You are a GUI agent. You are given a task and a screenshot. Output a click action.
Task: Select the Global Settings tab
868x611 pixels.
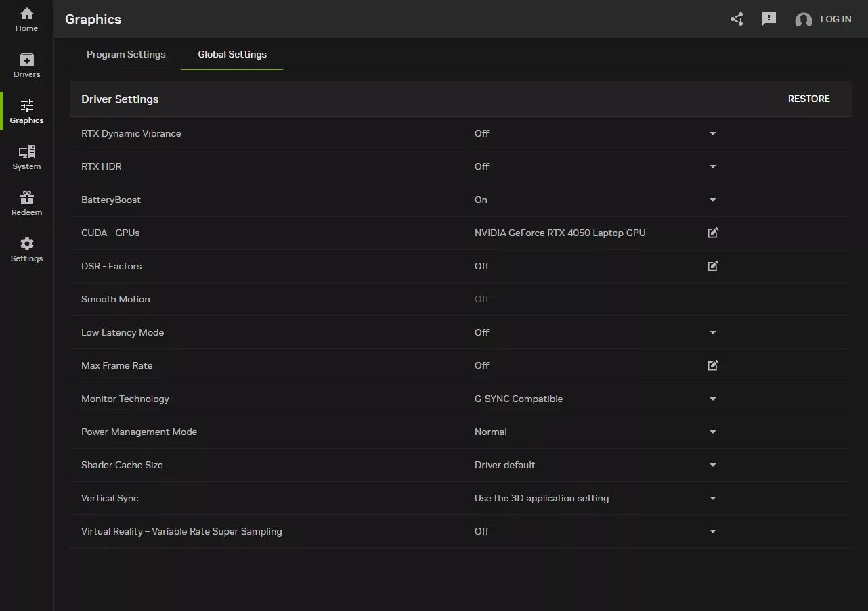coord(232,54)
